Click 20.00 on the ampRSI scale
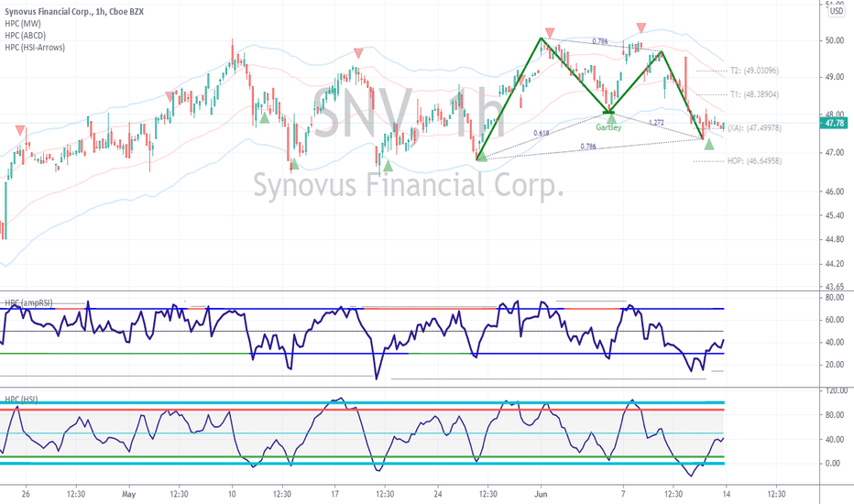This screenshot has width=854, height=504. pyautogui.click(x=835, y=365)
